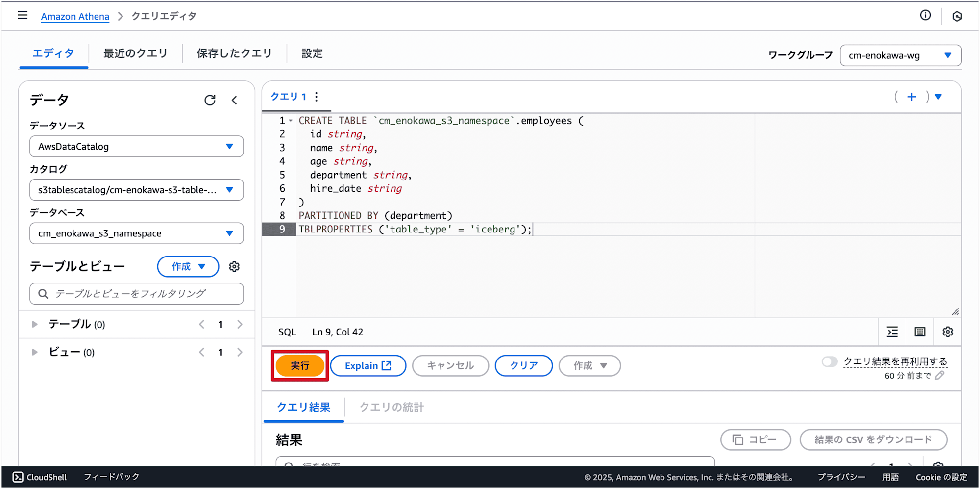Refresh the データ panel

click(210, 100)
